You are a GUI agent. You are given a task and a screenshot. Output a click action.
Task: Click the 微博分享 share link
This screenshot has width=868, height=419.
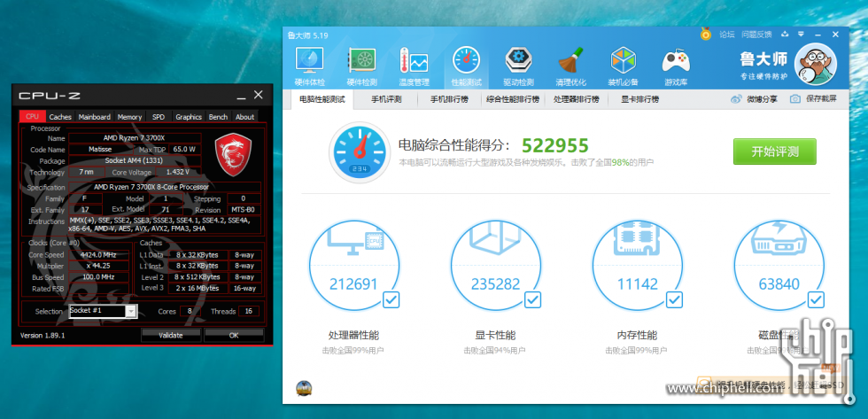[x=755, y=99]
